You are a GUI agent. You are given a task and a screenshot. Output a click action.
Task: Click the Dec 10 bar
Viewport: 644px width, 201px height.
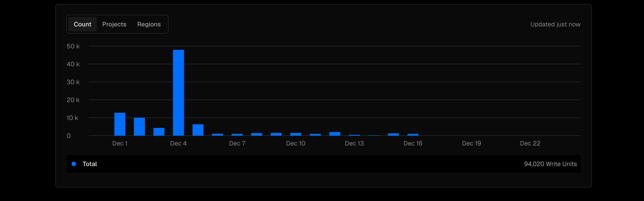[296, 134]
